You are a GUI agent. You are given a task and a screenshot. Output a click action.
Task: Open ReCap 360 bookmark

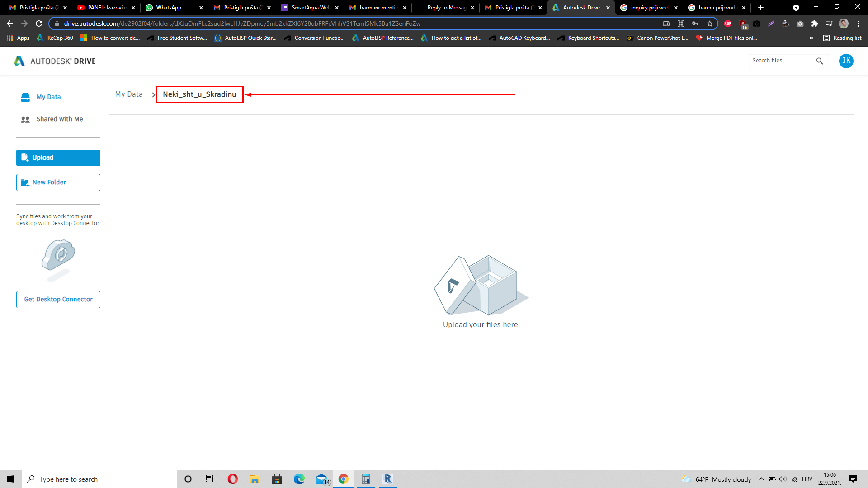tap(55, 38)
